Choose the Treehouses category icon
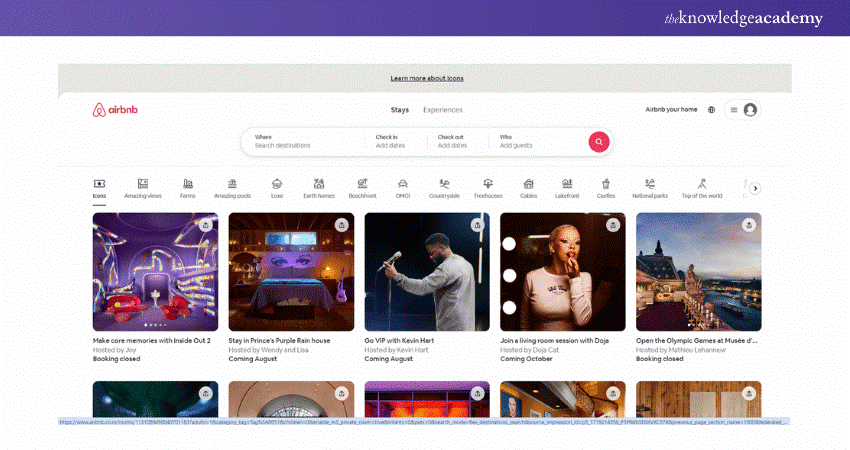 pyautogui.click(x=488, y=188)
